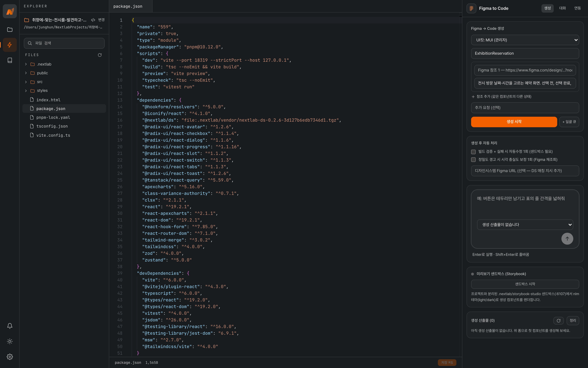Click the Nextlab logo icon
Image resolution: width=588 pixels, height=368 pixels.
pos(10,11)
